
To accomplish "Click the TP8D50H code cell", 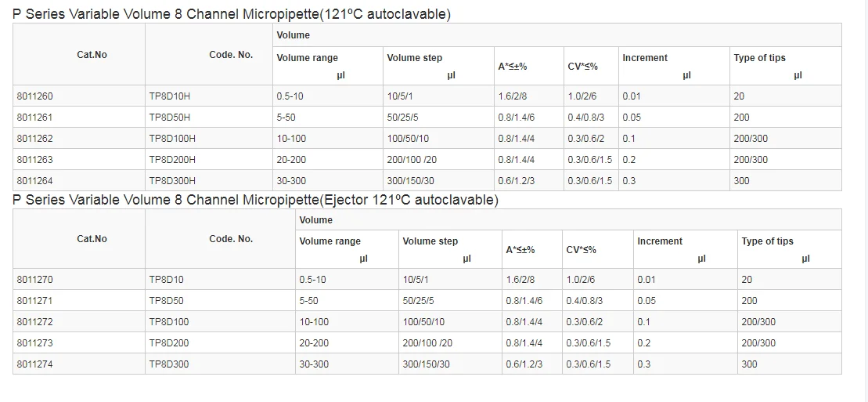I will pos(170,118).
